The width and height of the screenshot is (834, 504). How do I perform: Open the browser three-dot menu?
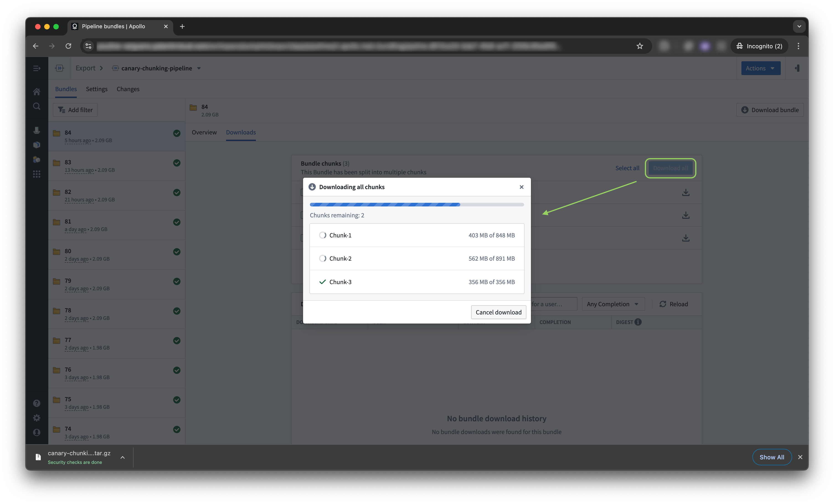click(x=798, y=46)
